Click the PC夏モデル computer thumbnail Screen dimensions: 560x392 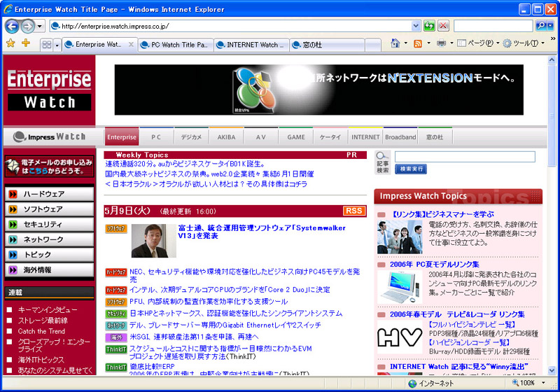coord(400,287)
